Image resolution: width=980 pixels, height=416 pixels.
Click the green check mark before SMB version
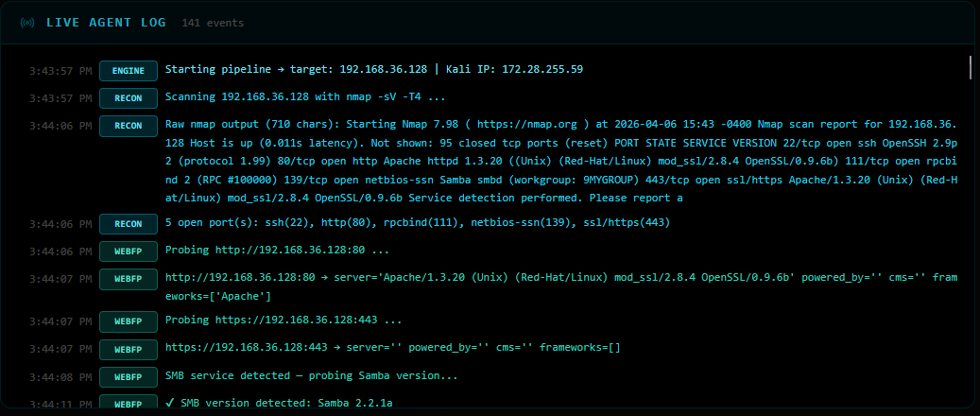pyautogui.click(x=170, y=404)
